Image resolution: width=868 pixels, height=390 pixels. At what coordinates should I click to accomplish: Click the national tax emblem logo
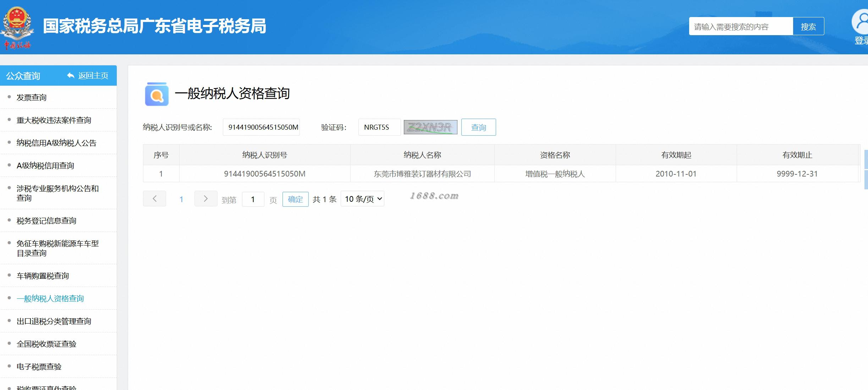pyautogui.click(x=17, y=28)
